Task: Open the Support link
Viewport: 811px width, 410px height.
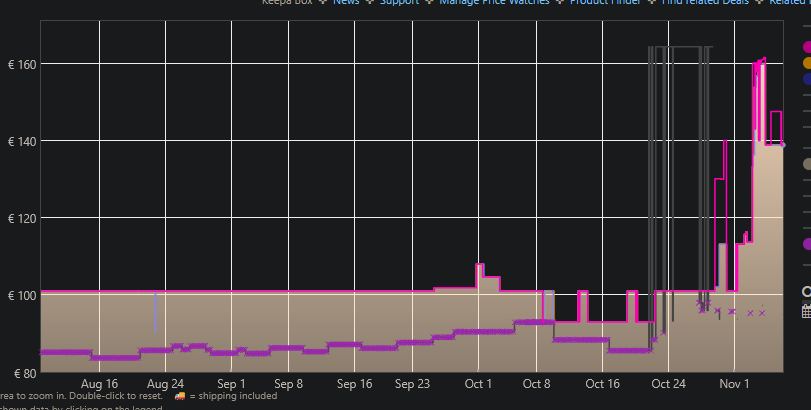Action: [x=399, y=3]
